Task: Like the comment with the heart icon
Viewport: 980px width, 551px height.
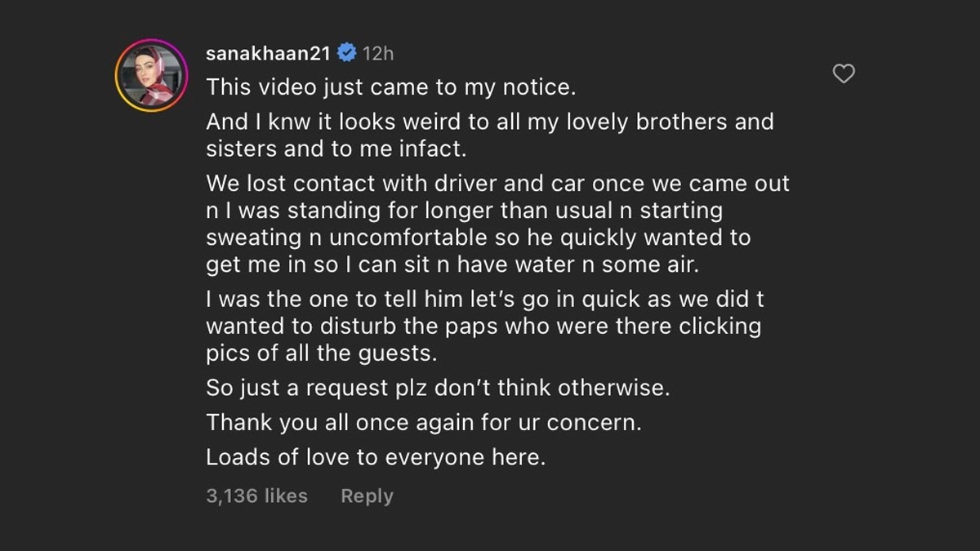Action: coord(843,74)
